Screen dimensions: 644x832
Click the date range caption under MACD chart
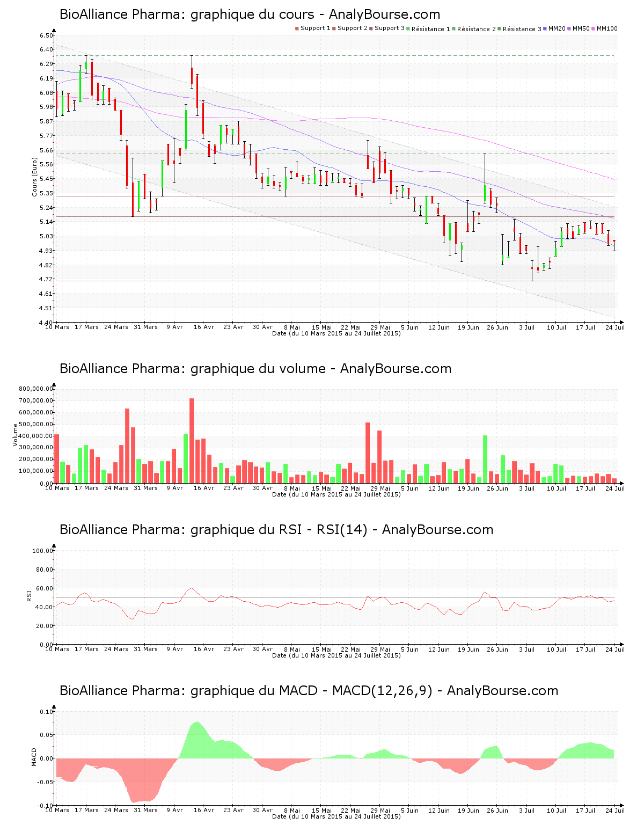[x=336, y=816]
